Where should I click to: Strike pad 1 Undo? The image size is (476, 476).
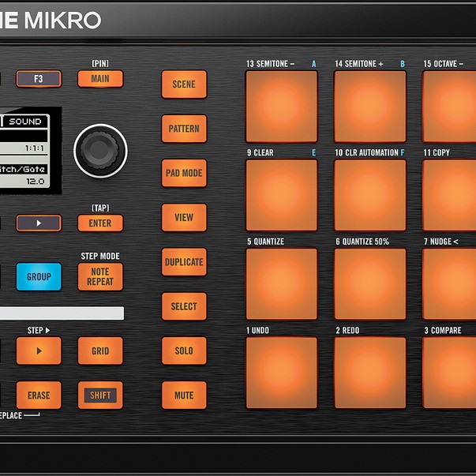point(281,373)
